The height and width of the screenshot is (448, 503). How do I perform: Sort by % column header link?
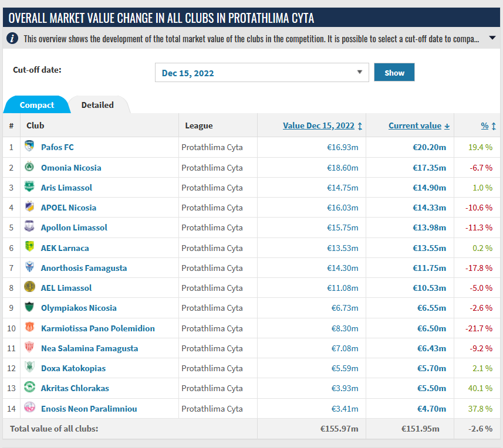[x=485, y=125]
